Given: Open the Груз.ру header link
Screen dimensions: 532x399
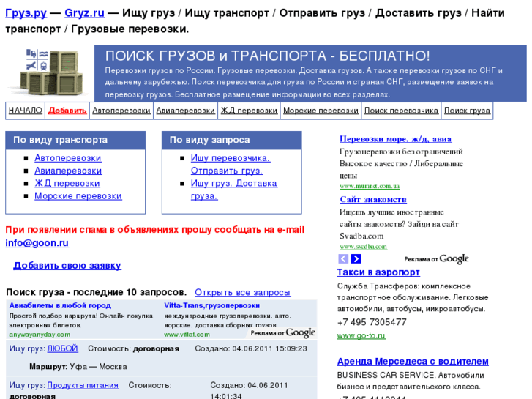Looking at the screenshot, I should (x=26, y=13).
